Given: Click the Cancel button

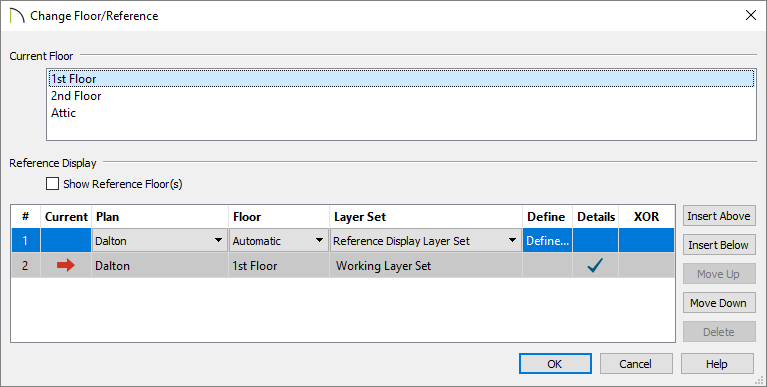Looking at the screenshot, I should pos(636,364).
